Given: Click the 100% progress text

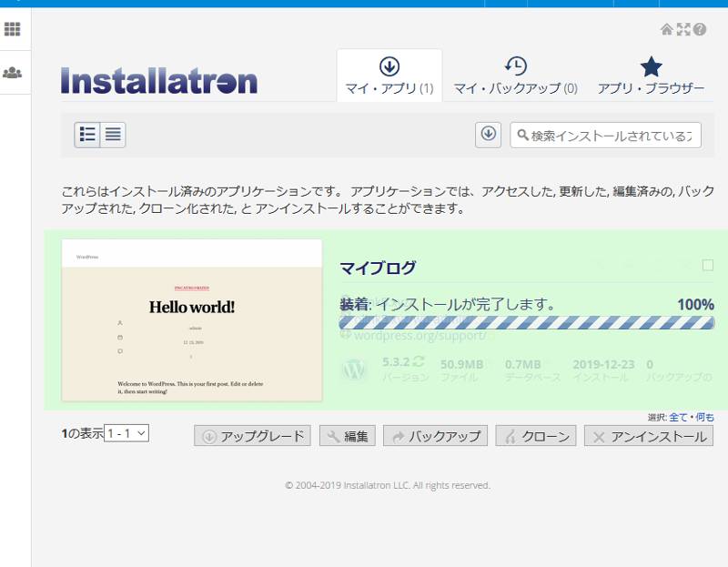Looking at the screenshot, I should click(695, 305).
